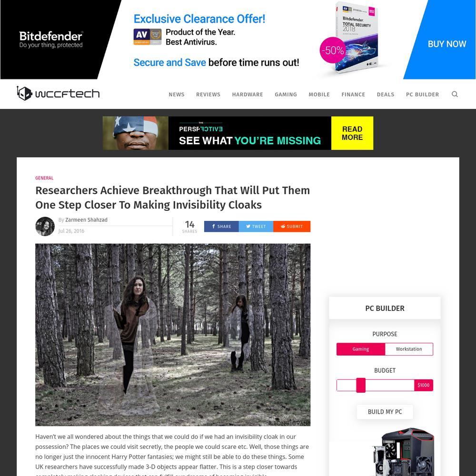Click BUY NOW on Bitdefender banner

[x=447, y=44]
